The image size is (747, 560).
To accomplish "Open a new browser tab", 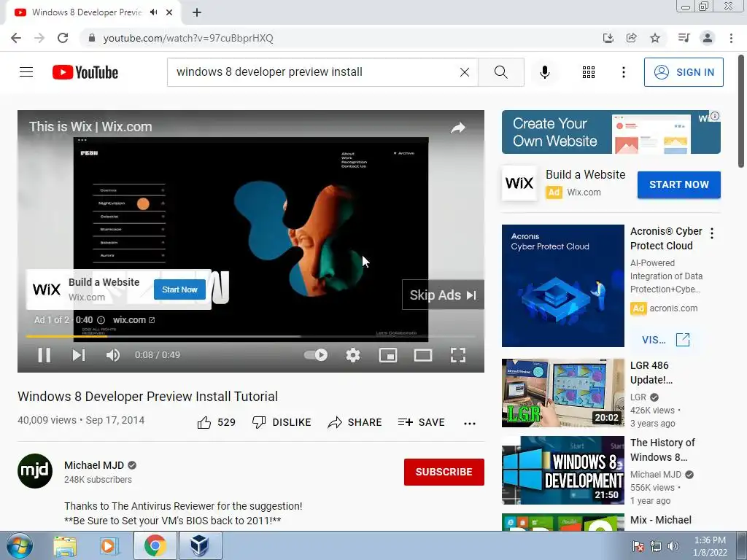I will point(197,13).
